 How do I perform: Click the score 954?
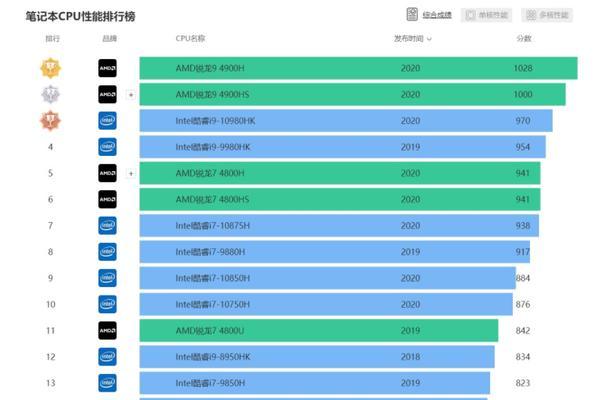(x=523, y=147)
